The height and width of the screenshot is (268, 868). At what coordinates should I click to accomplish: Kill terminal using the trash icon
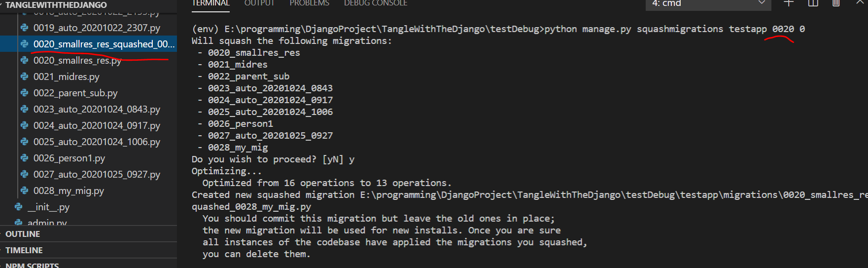point(836,3)
